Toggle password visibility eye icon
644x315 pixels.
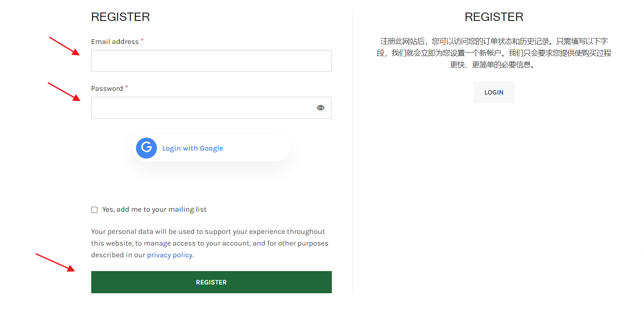321,108
